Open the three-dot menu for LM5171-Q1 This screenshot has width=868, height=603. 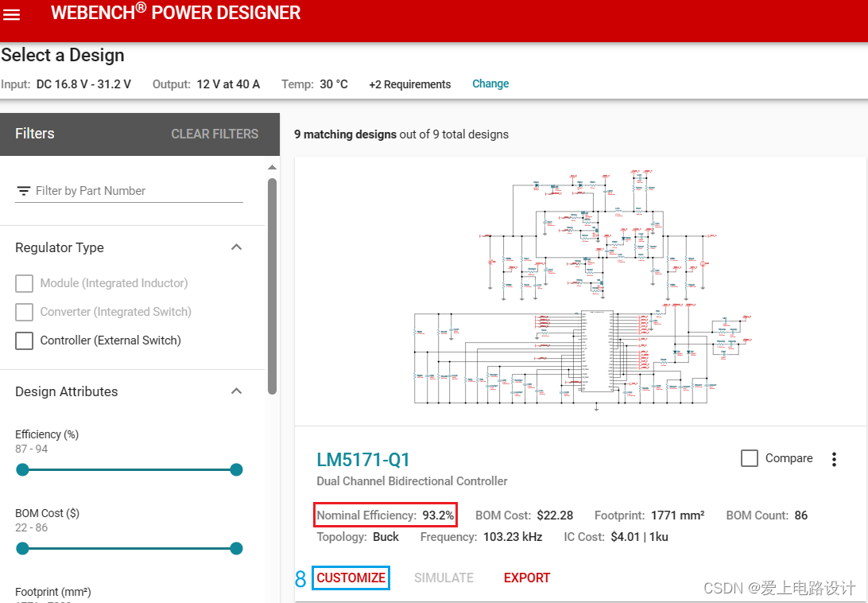[834, 459]
